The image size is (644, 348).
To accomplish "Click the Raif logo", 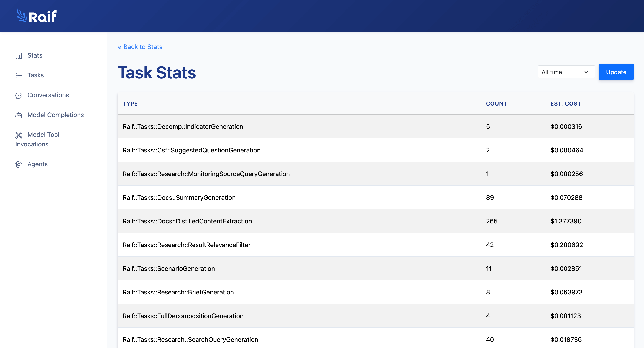I will pyautogui.click(x=36, y=16).
